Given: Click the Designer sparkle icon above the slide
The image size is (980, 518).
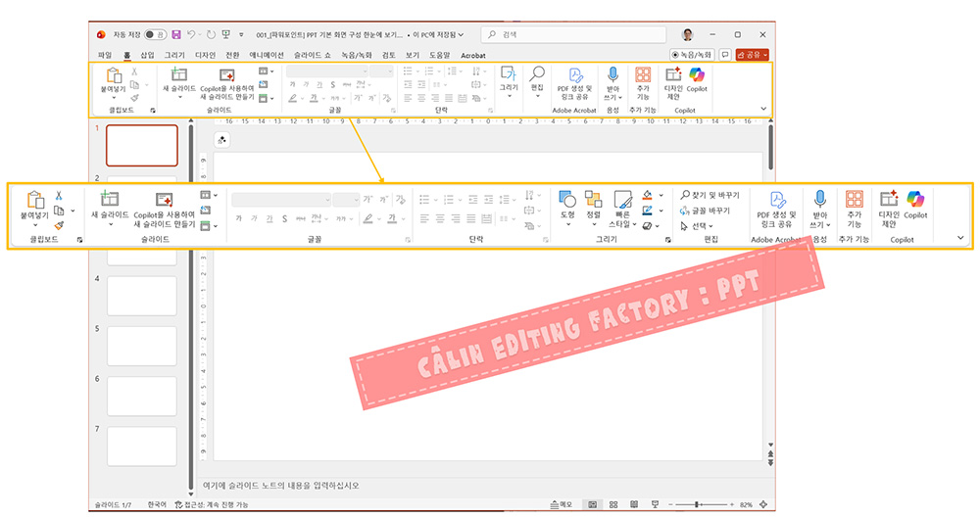Looking at the screenshot, I should pos(221,140).
